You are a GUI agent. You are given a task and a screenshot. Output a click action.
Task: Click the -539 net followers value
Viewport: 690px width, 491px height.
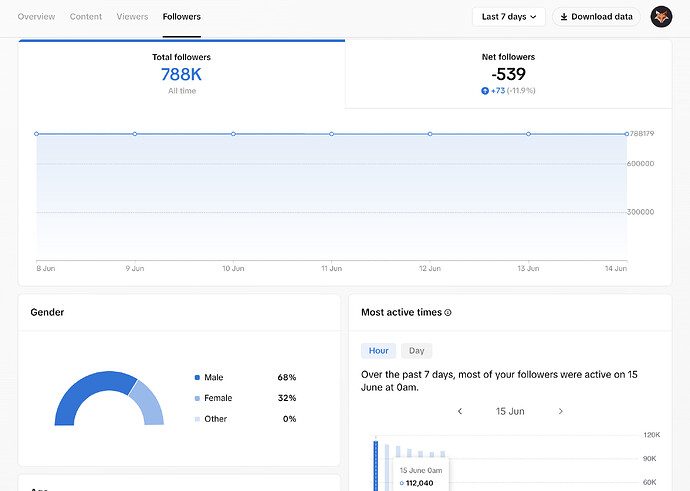point(508,74)
